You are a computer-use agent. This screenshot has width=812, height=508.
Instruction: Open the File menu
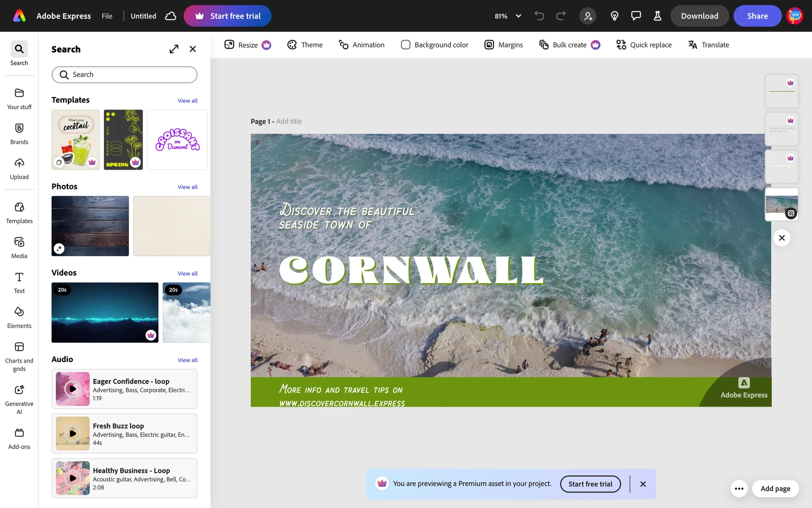[x=107, y=16]
